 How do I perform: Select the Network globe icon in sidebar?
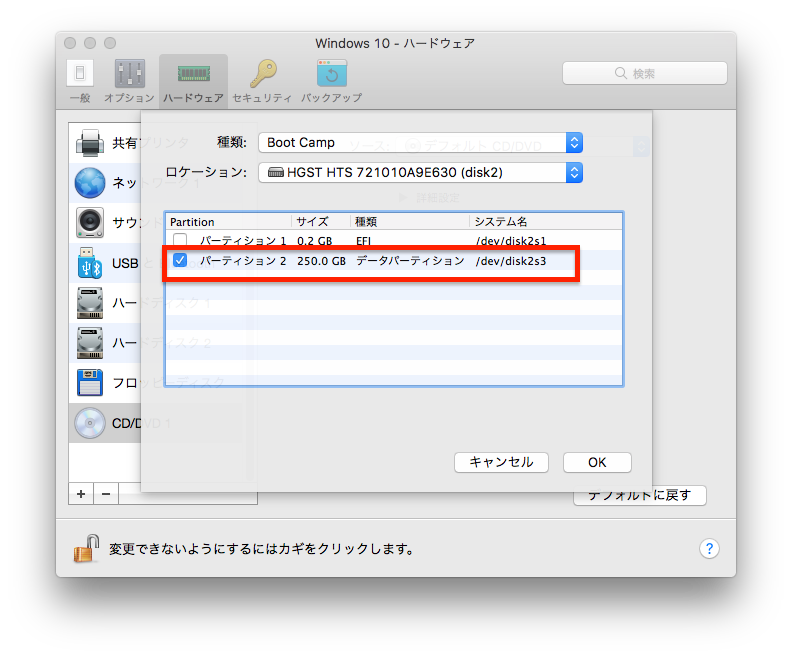pos(90,183)
